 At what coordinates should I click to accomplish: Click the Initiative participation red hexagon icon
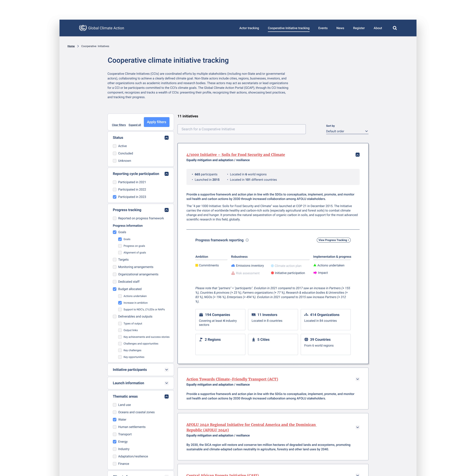(272, 273)
